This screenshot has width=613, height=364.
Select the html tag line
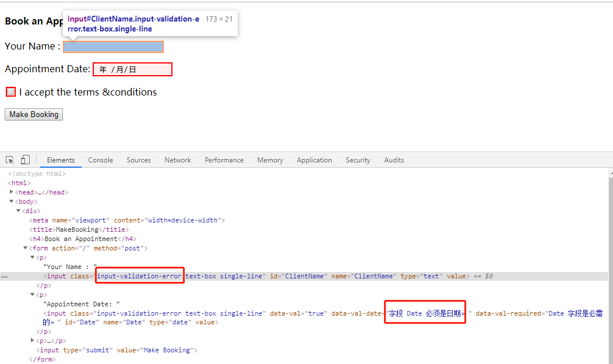click(x=19, y=183)
